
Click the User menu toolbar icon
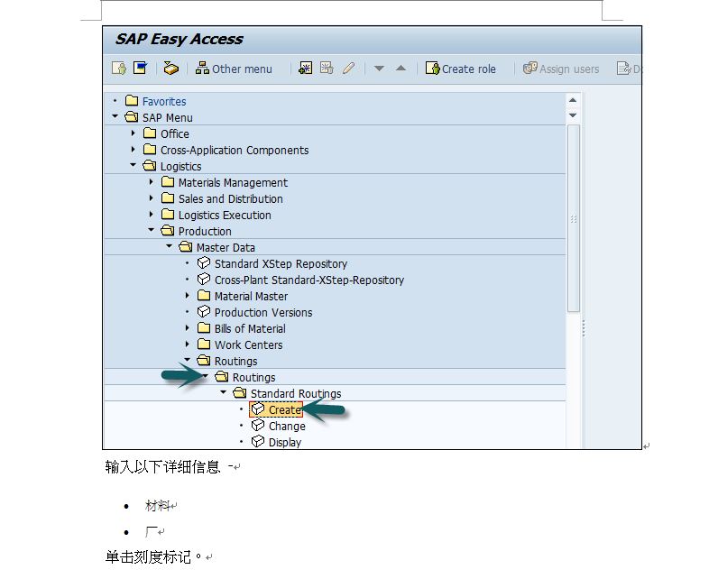pyautogui.click(x=119, y=69)
